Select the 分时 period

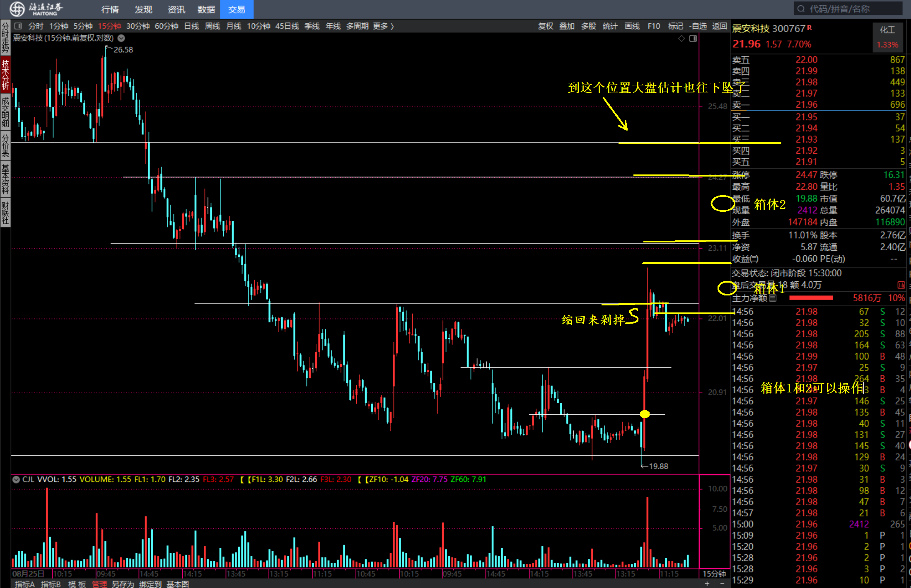click(36, 26)
